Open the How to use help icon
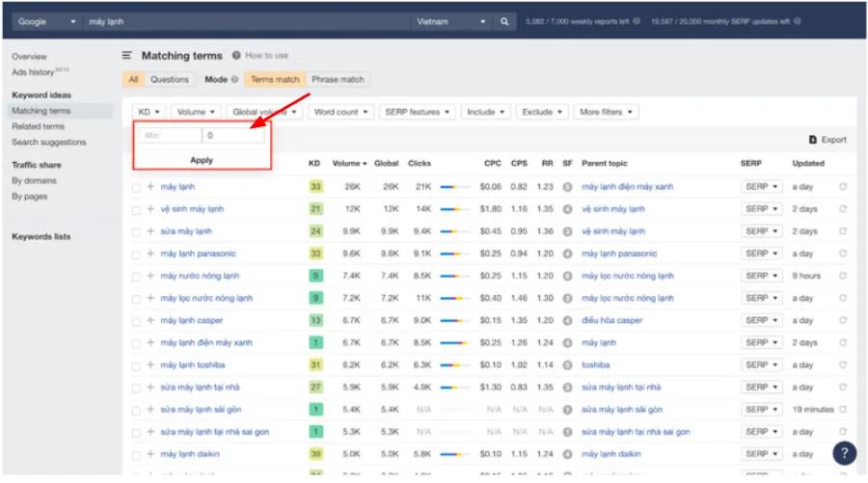 click(236, 56)
